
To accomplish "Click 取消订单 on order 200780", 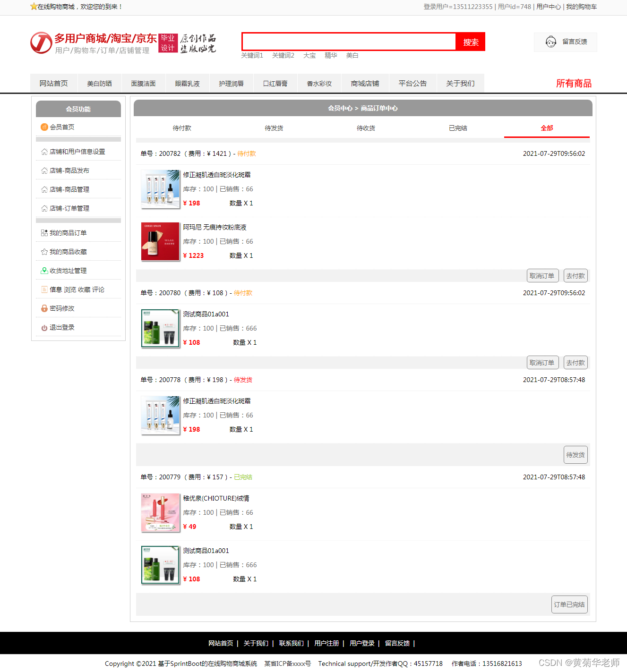I will [x=542, y=362].
